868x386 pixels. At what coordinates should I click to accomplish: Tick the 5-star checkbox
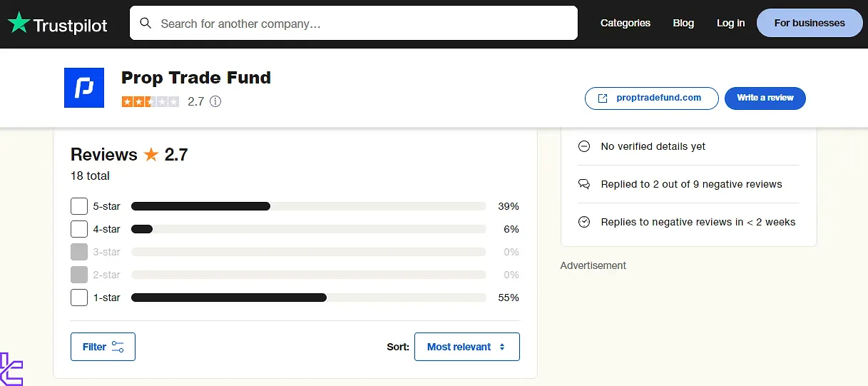click(x=79, y=206)
